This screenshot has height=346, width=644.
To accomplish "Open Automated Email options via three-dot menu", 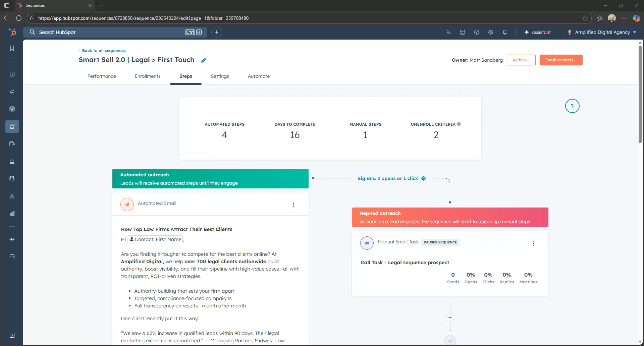I will [x=293, y=205].
